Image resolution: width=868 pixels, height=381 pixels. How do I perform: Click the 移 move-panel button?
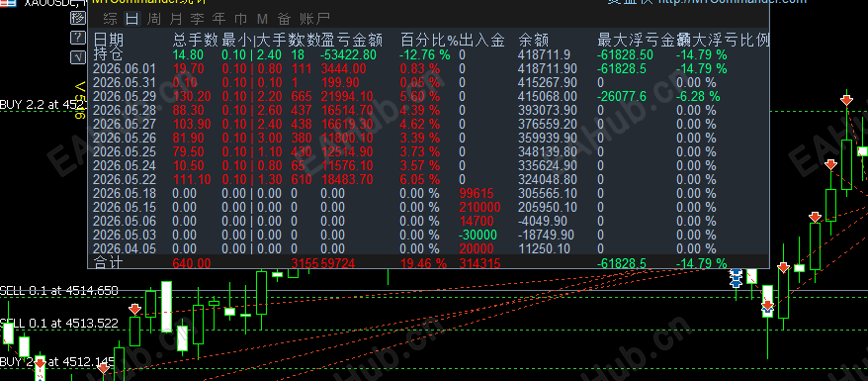click(77, 18)
